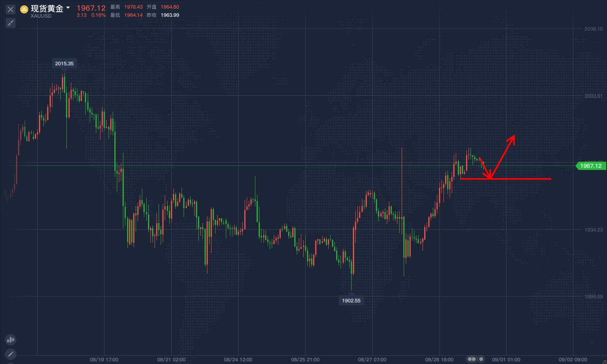Image resolution: width=607 pixels, height=364 pixels.
Task: Click the double-dot event marker on time axis
Action: 472,359
